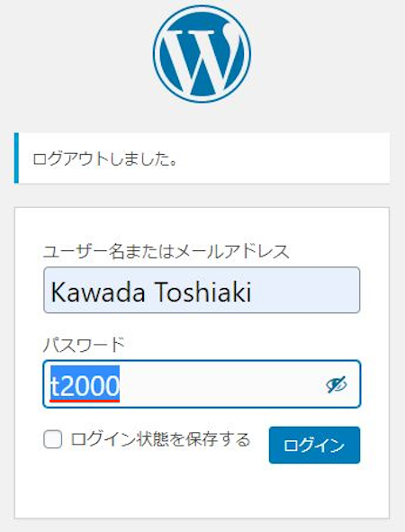Click empty space after Kawada Toshiaki
Viewport: 405px width, 532px height.
[305, 291]
